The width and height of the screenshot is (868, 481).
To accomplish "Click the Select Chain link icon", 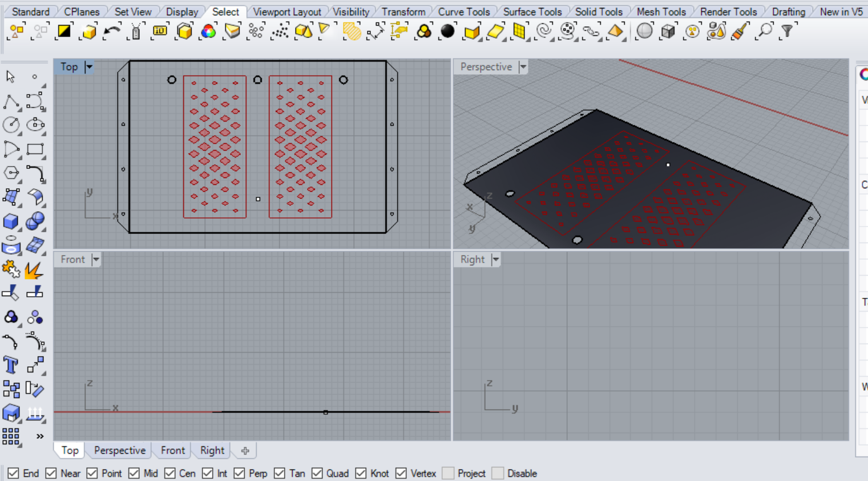I will click(591, 31).
